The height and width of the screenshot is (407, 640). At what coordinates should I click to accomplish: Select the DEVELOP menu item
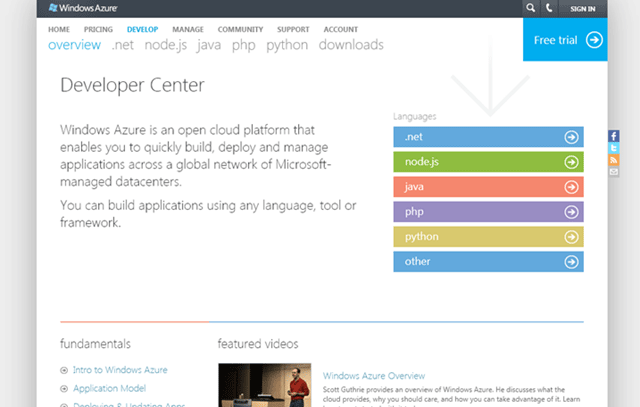tap(142, 29)
